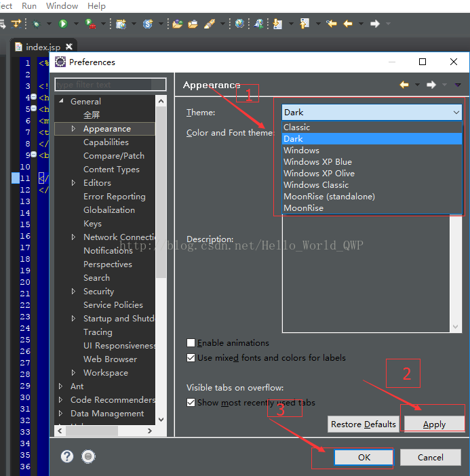
Task: Click the Apply button
Action: click(434, 424)
